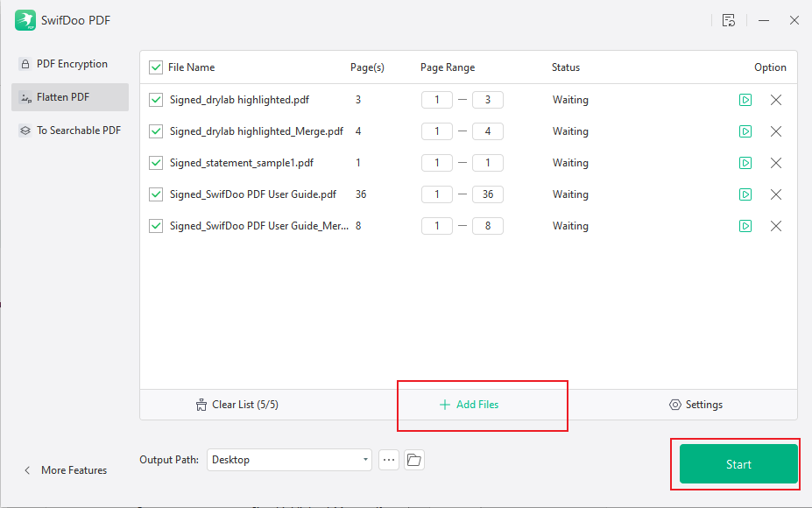The image size is (812, 508).
Task: Uncheck the select-all checkbox in header
Action: pos(155,67)
